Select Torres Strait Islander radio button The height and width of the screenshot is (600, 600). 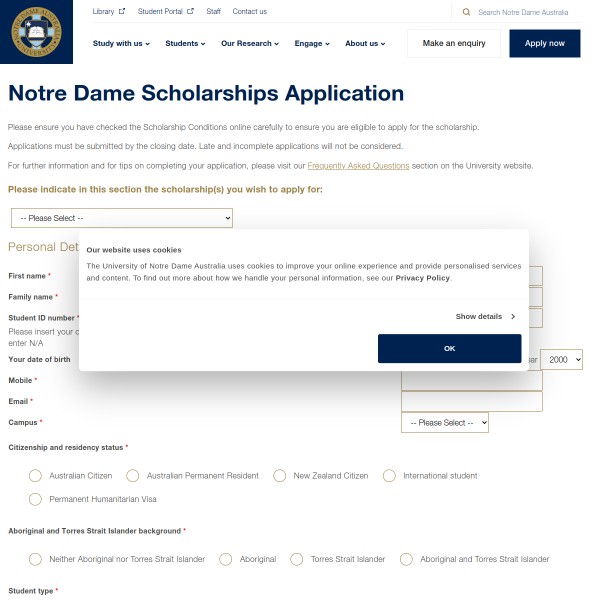click(297, 559)
